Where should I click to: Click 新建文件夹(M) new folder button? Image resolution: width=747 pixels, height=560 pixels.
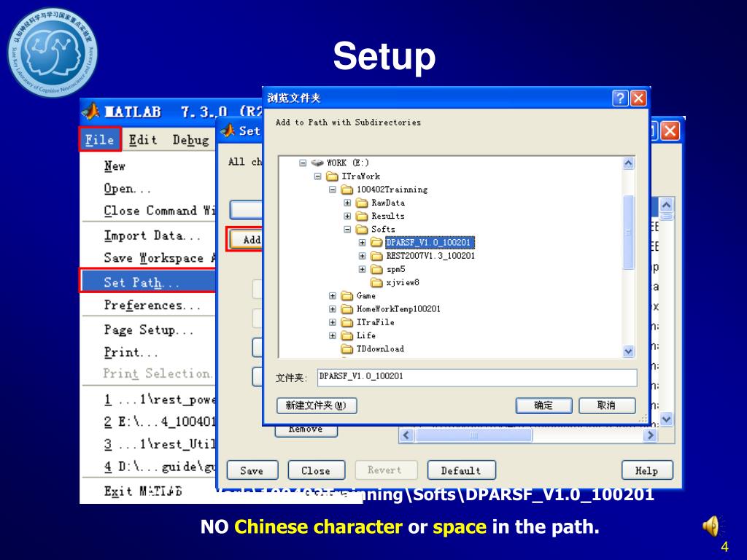[x=317, y=405]
